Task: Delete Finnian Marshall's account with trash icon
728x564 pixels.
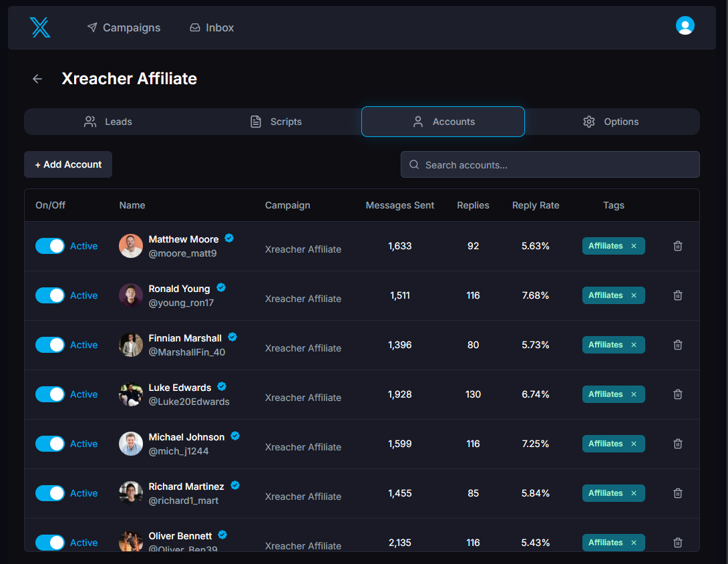Action: pos(677,345)
